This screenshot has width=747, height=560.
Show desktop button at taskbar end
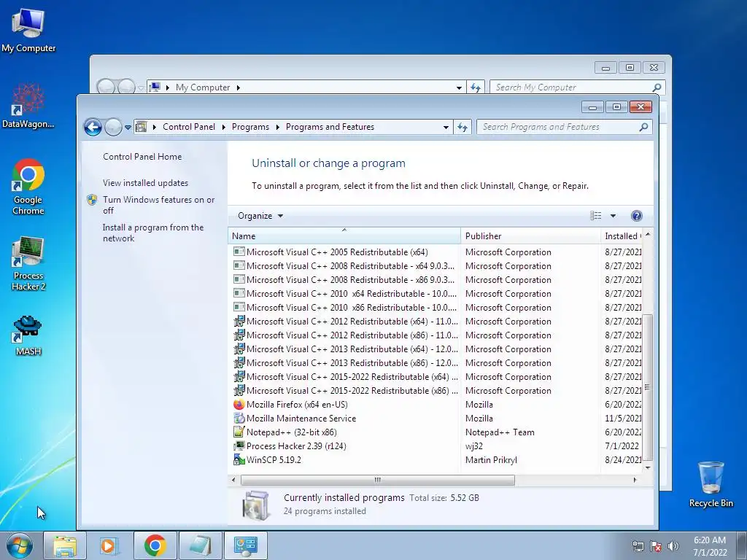click(742, 545)
